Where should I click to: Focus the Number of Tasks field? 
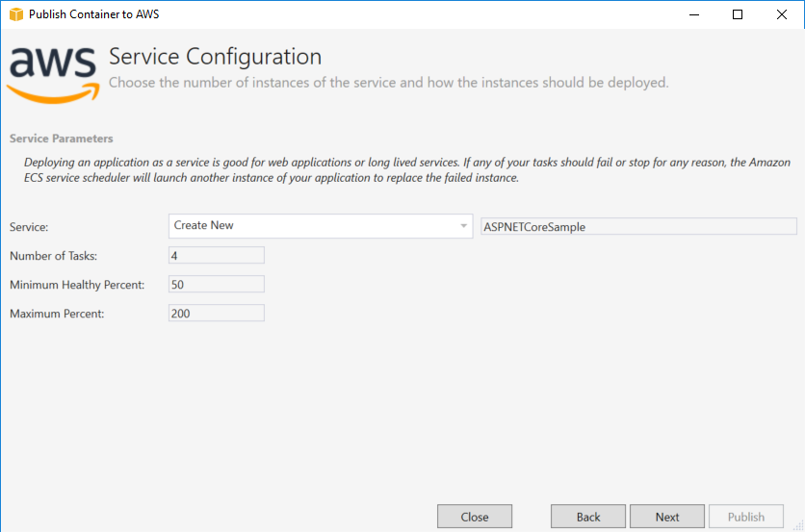216,256
